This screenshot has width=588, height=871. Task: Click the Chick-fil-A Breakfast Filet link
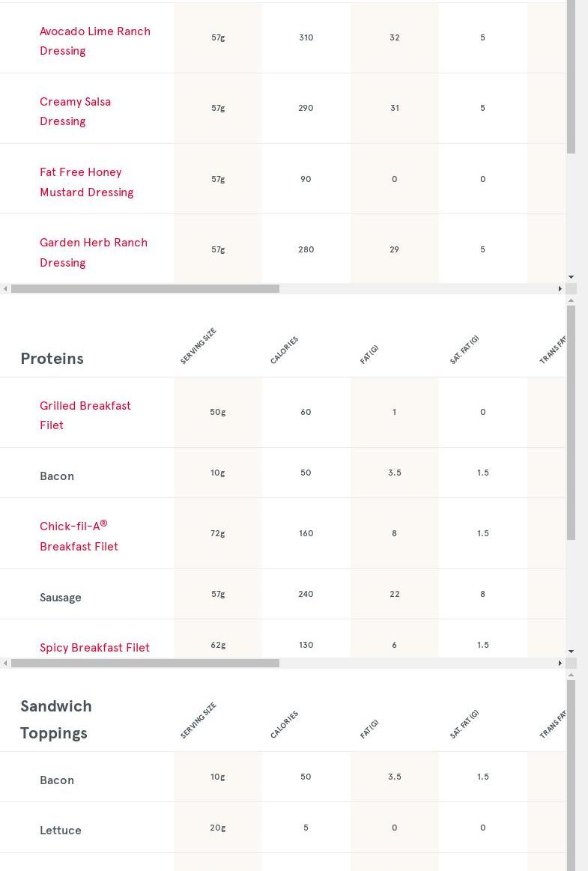(79, 536)
